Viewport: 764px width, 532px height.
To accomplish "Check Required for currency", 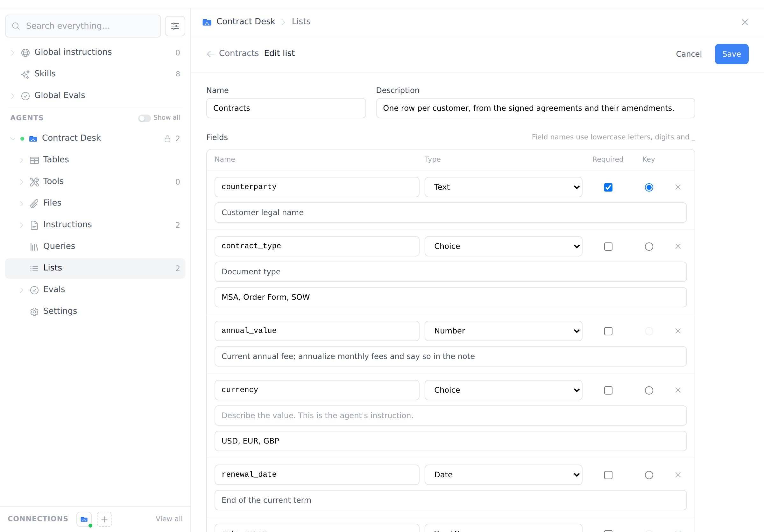I will [x=608, y=390].
